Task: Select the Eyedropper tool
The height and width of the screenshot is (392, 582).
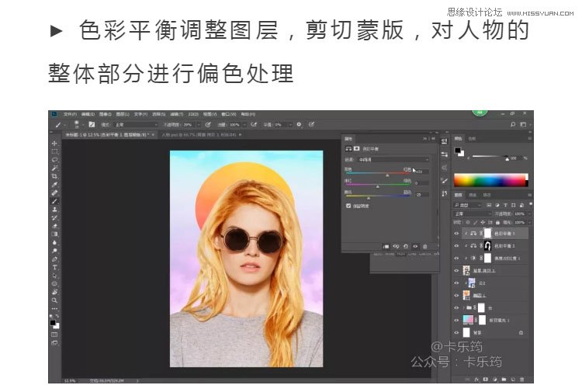Action: [x=54, y=185]
